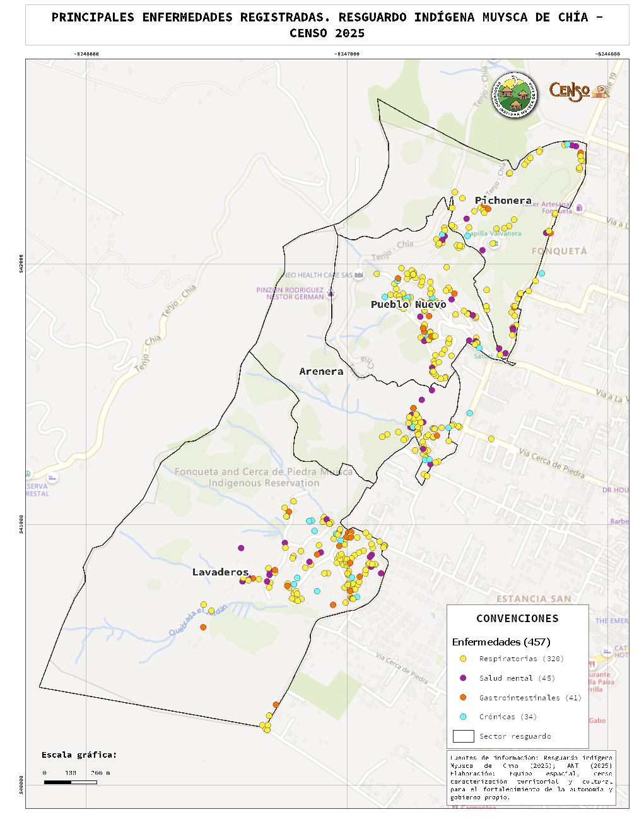Click the Enfermedades (457) legend title
This screenshot has width=644, height=824.
(x=501, y=642)
